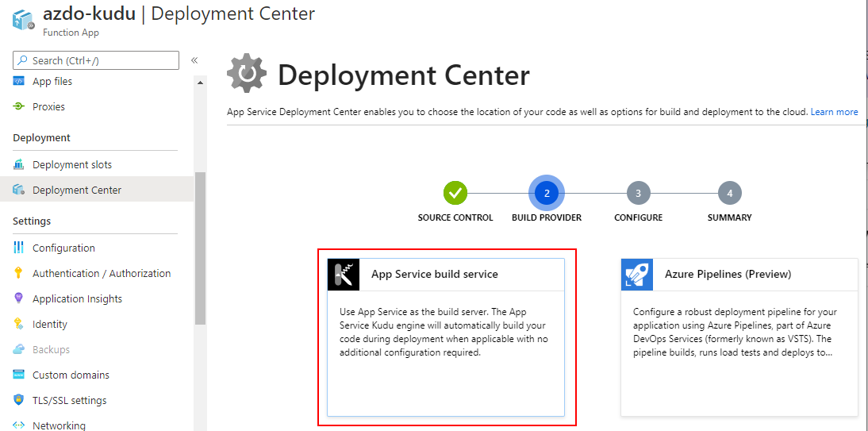Collapse the sidebar with the double chevron
The width and height of the screenshot is (868, 431).
click(x=194, y=60)
